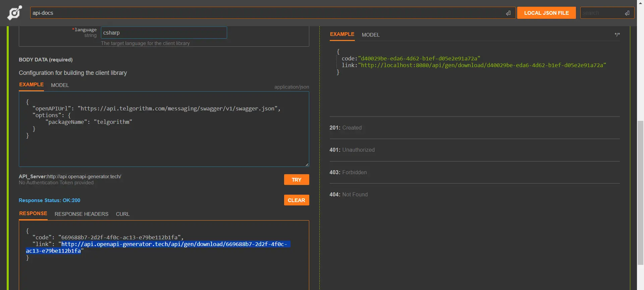Click the Response Status: OK:200 text

click(x=49, y=200)
